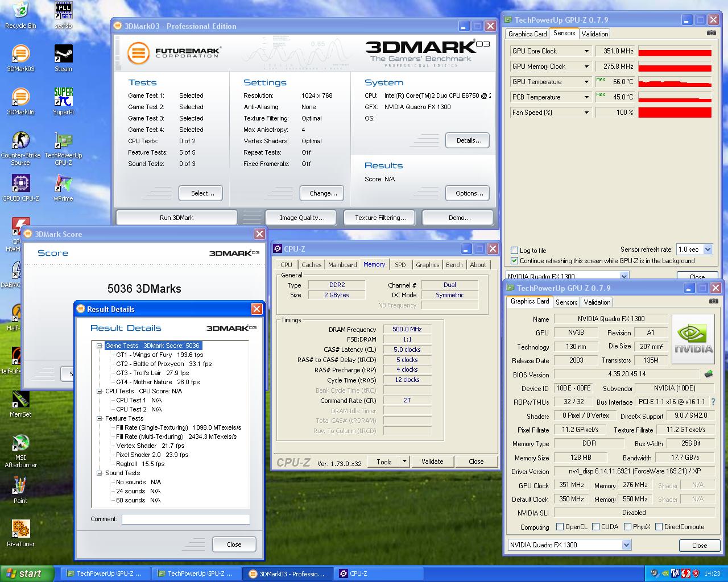Click the 3DMark03 window title bar icon
This screenshot has height=582, width=728.
118,26
